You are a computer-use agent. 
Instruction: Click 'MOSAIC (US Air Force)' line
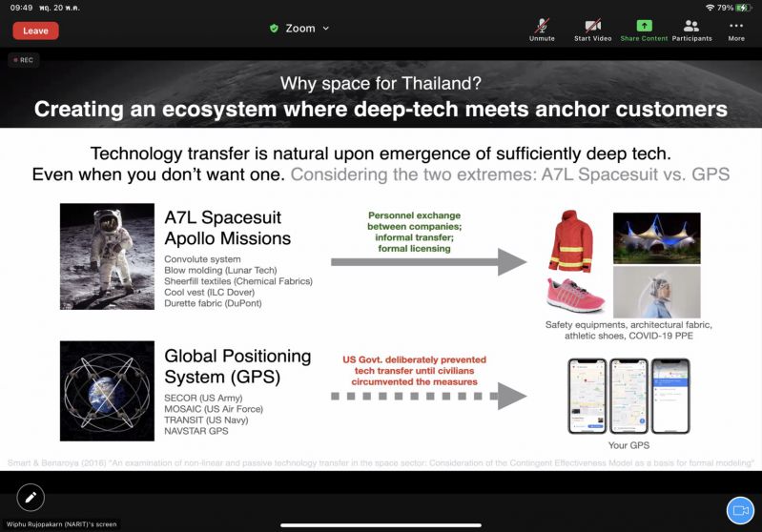pyautogui.click(x=214, y=409)
